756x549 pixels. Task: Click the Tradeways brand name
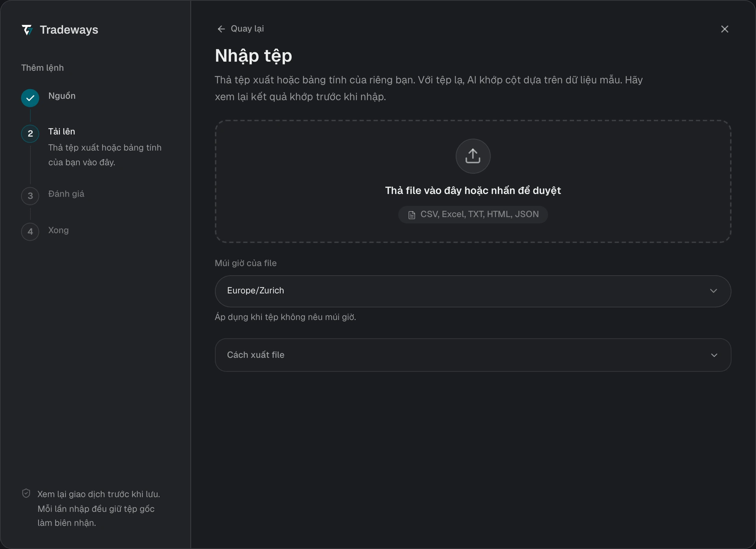click(69, 30)
